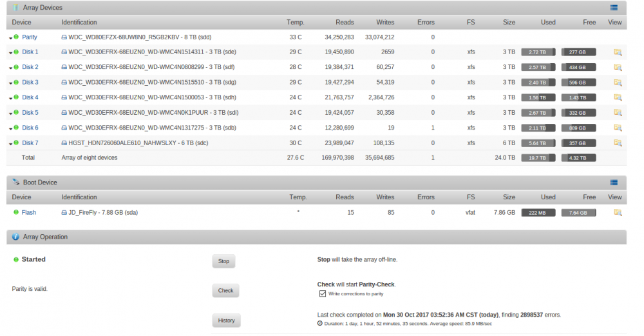This screenshot has width=644, height=336.
Task: Click the green status ball for Parity
Action: (16, 37)
